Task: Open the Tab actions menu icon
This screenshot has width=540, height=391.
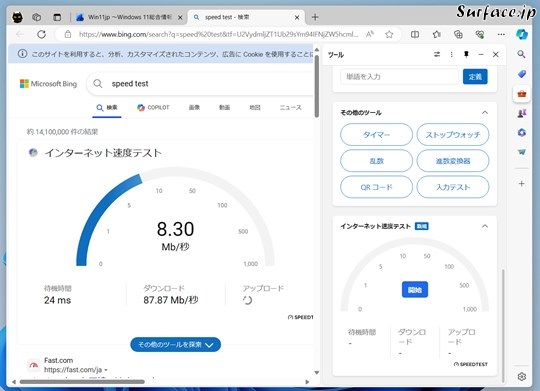Action: [x=57, y=17]
